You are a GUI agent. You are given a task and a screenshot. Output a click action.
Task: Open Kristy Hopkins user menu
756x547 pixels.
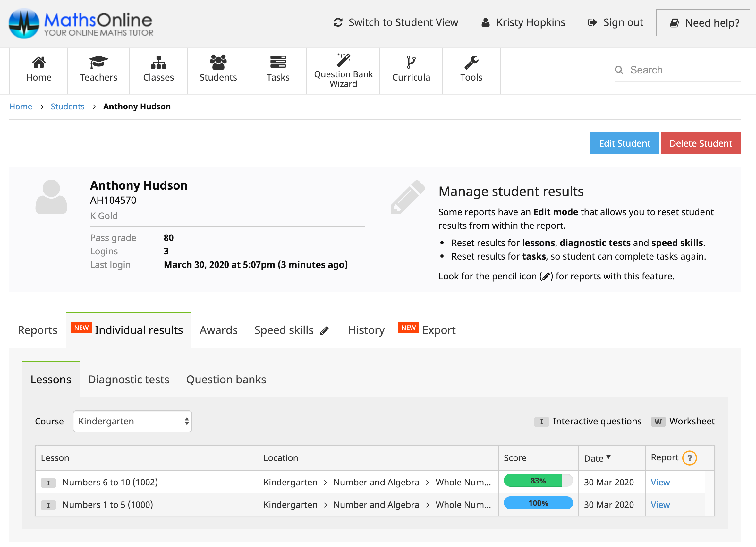[523, 22]
